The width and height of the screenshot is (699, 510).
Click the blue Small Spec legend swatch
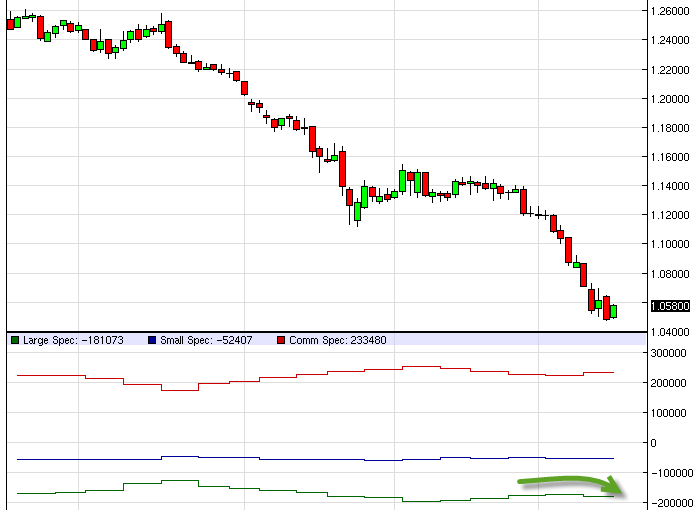click(x=152, y=340)
